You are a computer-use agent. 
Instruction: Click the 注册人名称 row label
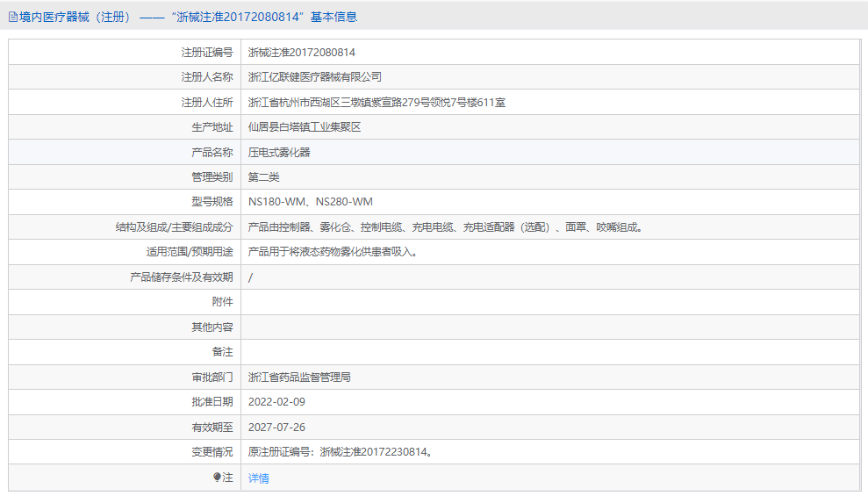(207, 77)
